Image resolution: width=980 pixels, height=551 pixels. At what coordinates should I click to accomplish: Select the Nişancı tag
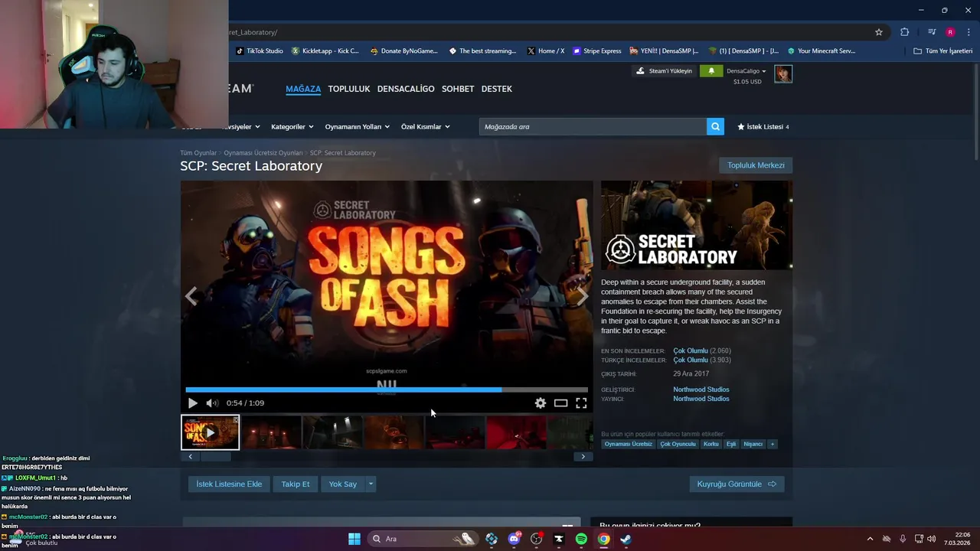click(753, 444)
